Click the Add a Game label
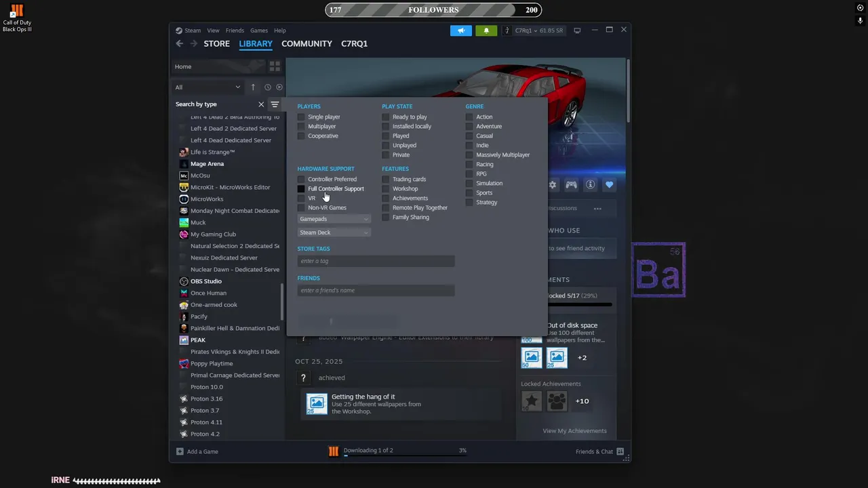 [203, 451]
